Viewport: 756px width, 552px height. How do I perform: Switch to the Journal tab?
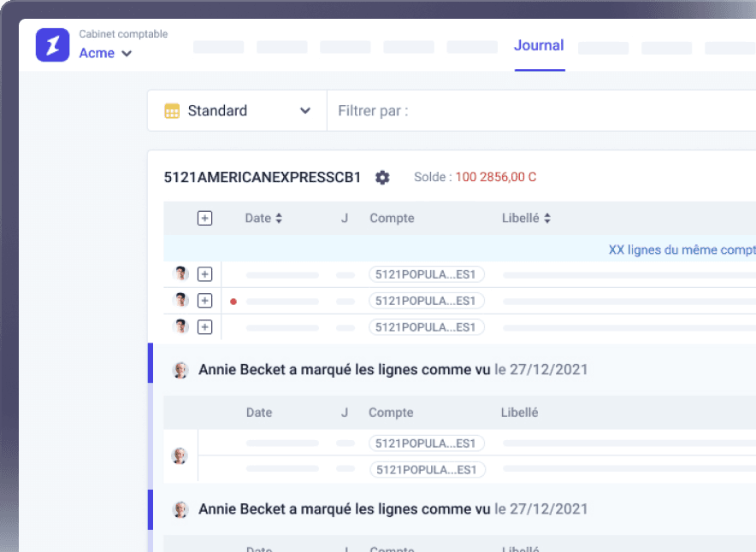click(x=539, y=45)
